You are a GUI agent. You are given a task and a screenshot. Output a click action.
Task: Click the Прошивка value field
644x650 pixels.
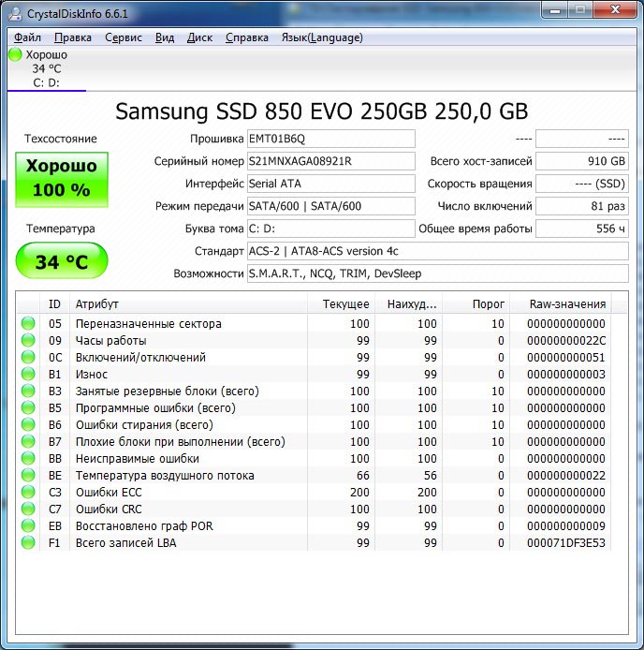(x=330, y=139)
